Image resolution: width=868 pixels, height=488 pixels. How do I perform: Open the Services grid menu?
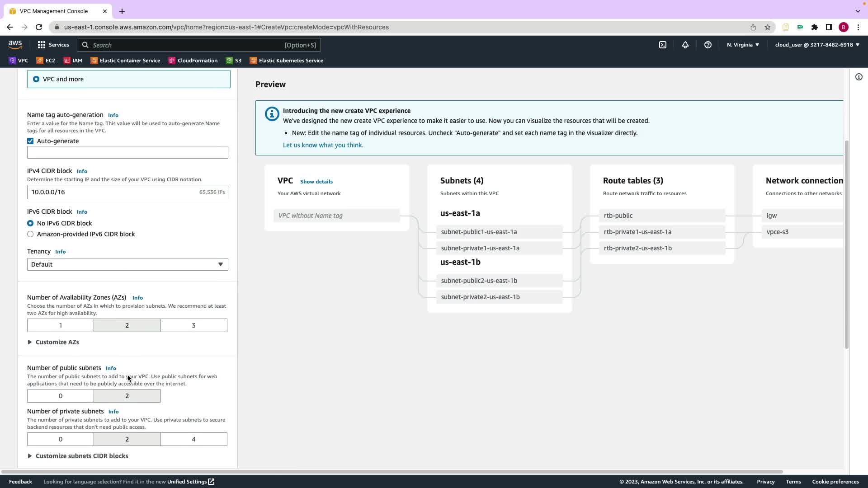tap(53, 45)
